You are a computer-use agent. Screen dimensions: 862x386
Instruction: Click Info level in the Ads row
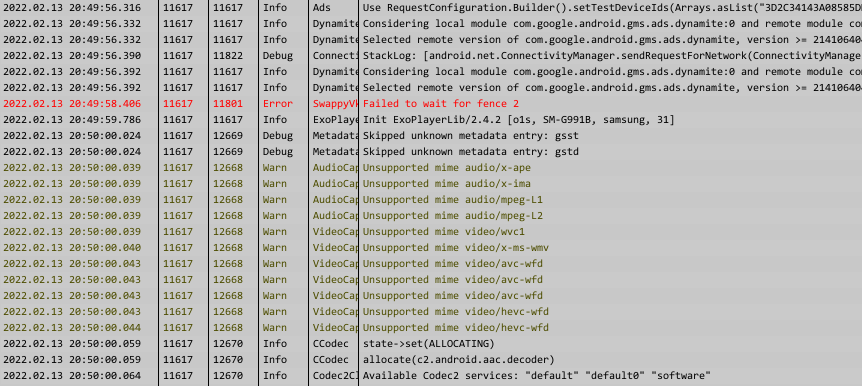coord(275,8)
